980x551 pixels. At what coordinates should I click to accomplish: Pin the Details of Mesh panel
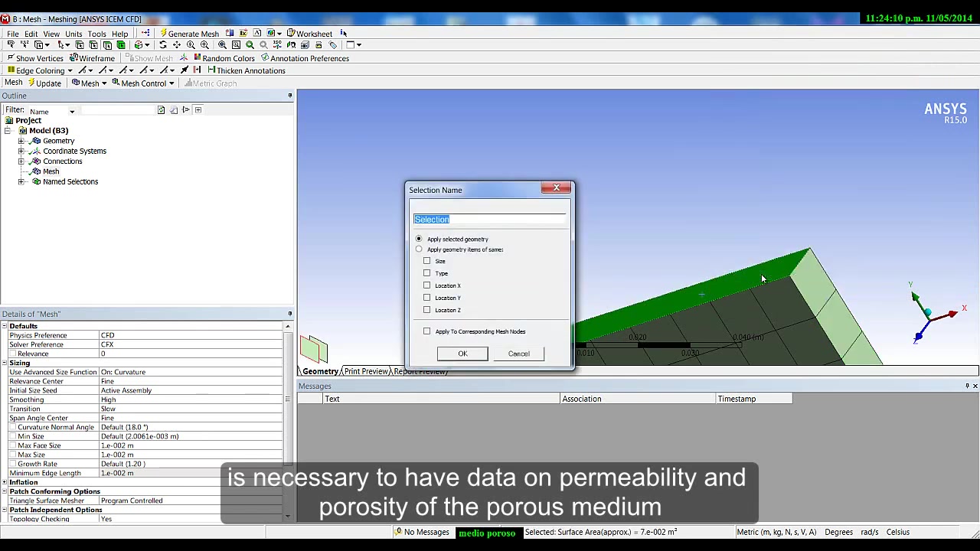pyautogui.click(x=289, y=314)
